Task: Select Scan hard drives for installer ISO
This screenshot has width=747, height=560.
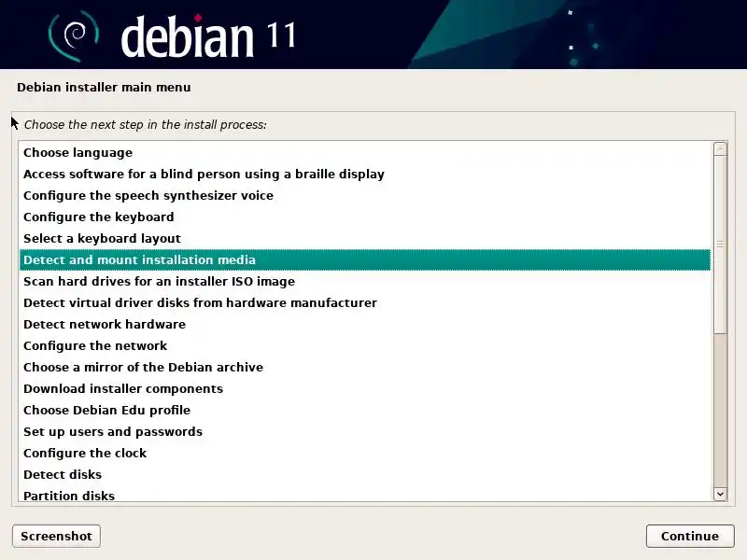Action: point(365,282)
